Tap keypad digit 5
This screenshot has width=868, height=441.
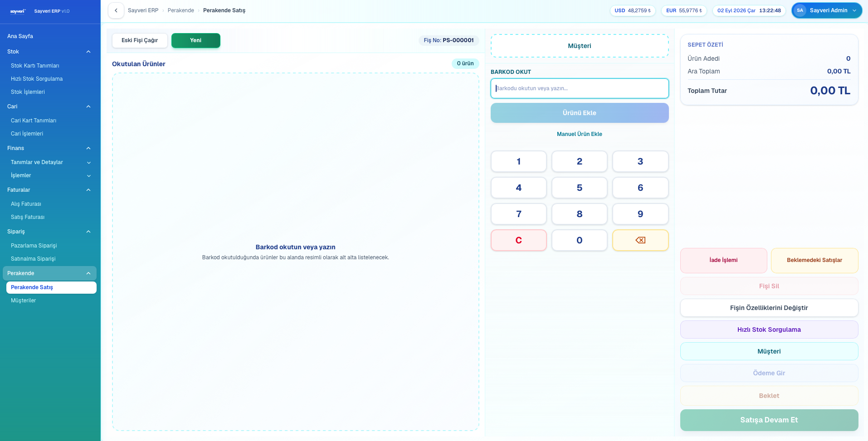click(580, 188)
